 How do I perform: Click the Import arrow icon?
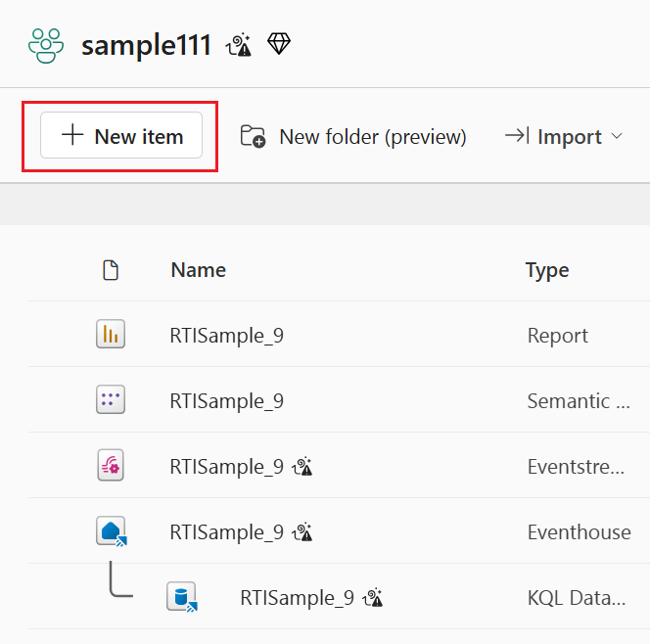pos(517,135)
